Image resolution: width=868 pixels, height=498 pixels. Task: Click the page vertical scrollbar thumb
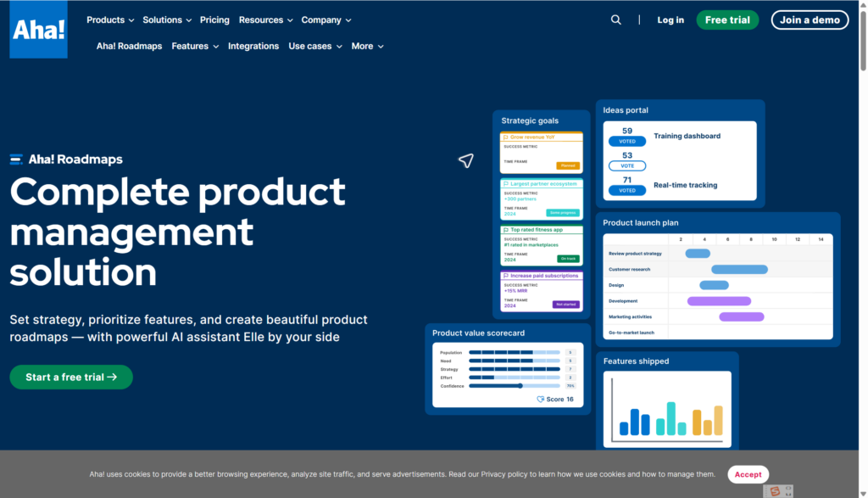[x=863, y=39]
